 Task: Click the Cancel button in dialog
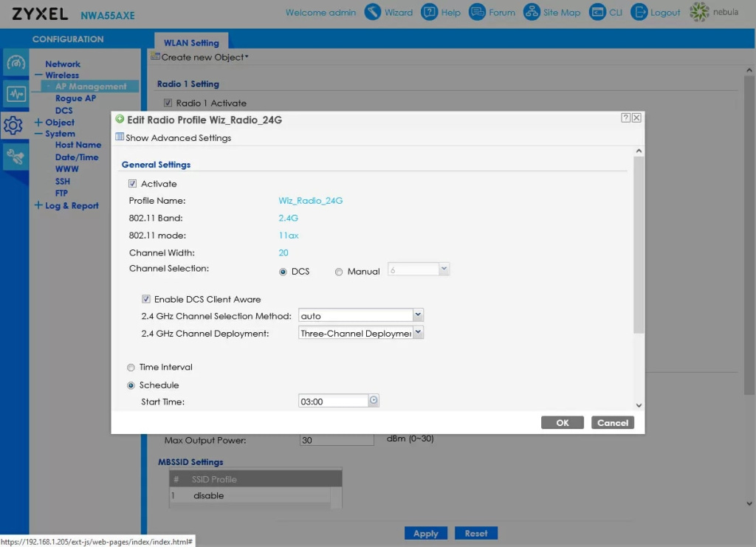(612, 423)
